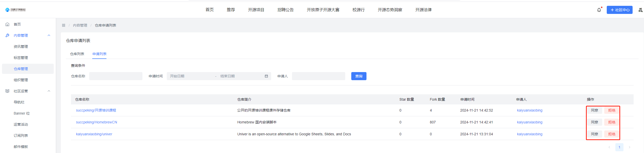The height and width of the screenshot is (153, 644).
Task: Open succpeking/开源培训课程 repository link
Action: click(96, 110)
